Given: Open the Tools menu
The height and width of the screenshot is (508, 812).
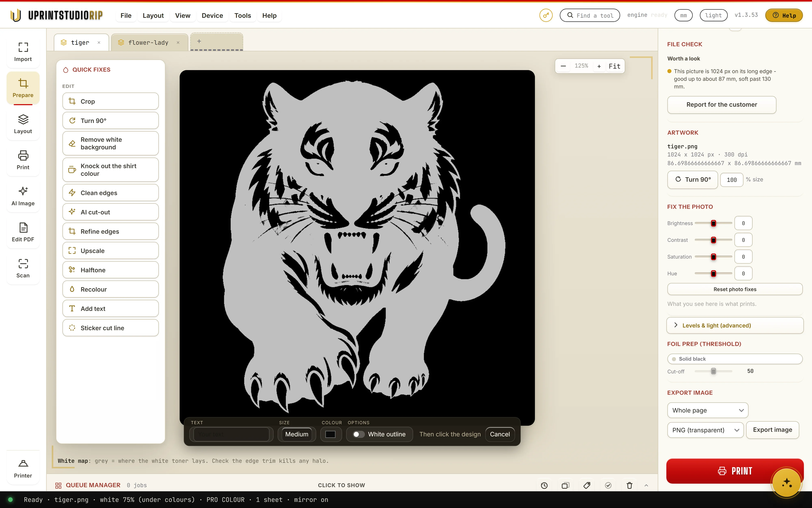Looking at the screenshot, I should pos(243,15).
